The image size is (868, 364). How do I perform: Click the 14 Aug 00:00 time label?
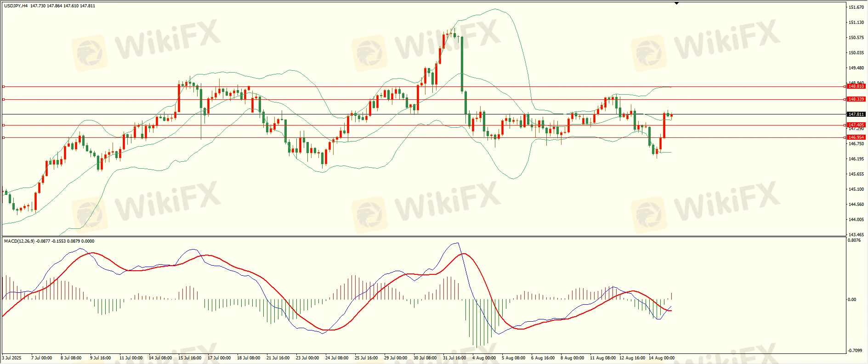click(x=662, y=358)
